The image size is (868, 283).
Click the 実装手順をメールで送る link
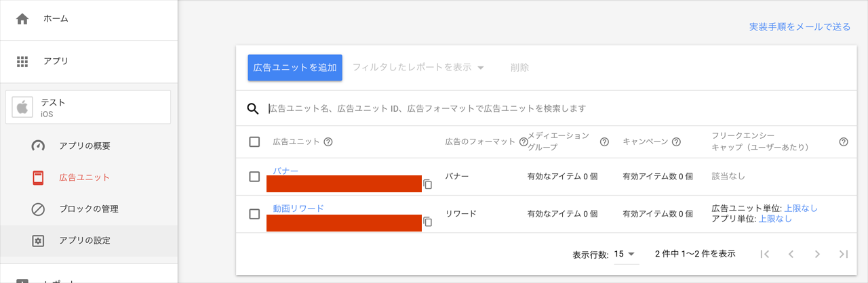(x=800, y=27)
